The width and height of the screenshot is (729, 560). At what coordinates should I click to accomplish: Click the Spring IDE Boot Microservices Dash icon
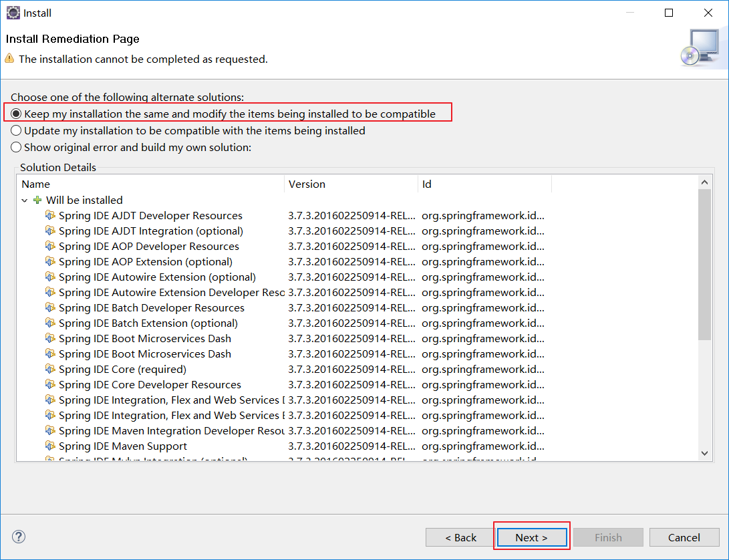click(x=51, y=338)
